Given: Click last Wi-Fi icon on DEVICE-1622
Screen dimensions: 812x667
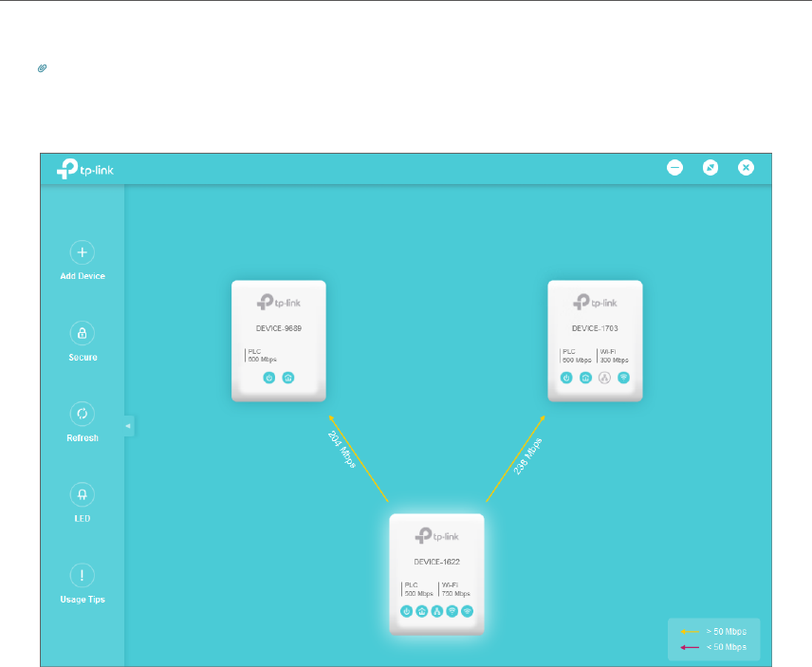Looking at the screenshot, I should coord(467,612).
